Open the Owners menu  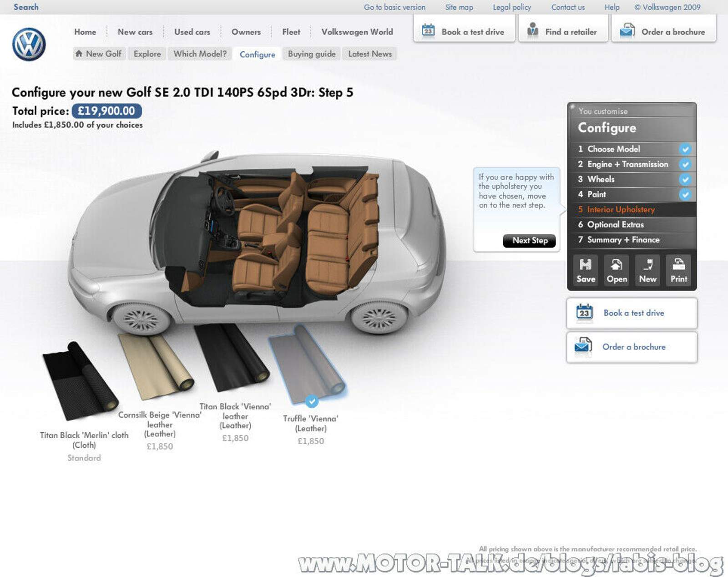pyautogui.click(x=246, y=32)
